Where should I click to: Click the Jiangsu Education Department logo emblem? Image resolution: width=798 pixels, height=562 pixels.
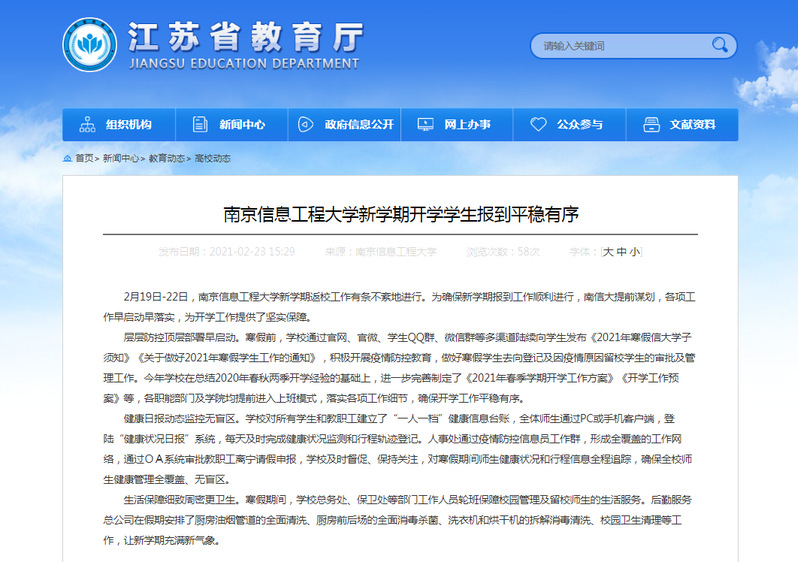coord(88,46)
